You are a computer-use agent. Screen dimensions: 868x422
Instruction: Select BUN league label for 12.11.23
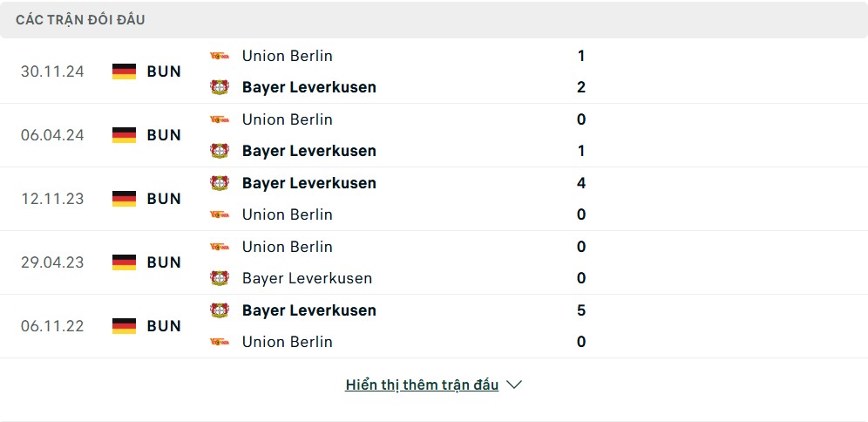click(164, 199)
